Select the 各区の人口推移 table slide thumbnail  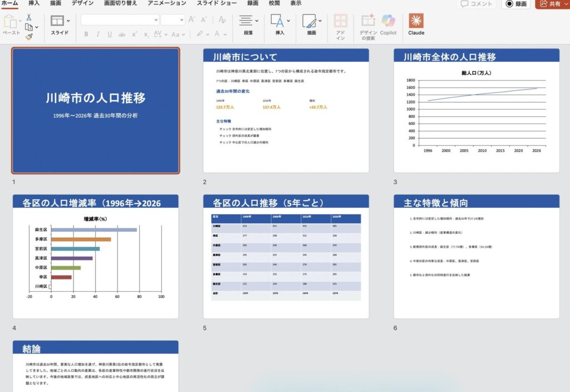(286, 256)
